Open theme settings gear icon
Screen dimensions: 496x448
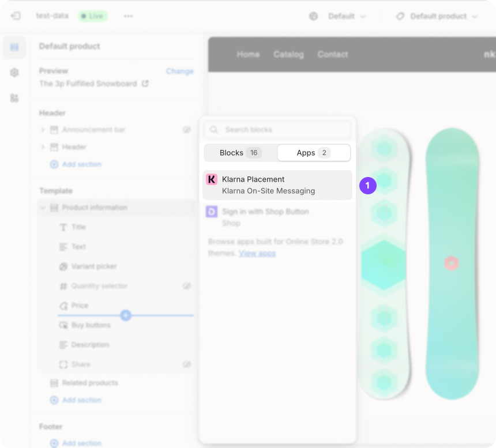tap(14, 73)
